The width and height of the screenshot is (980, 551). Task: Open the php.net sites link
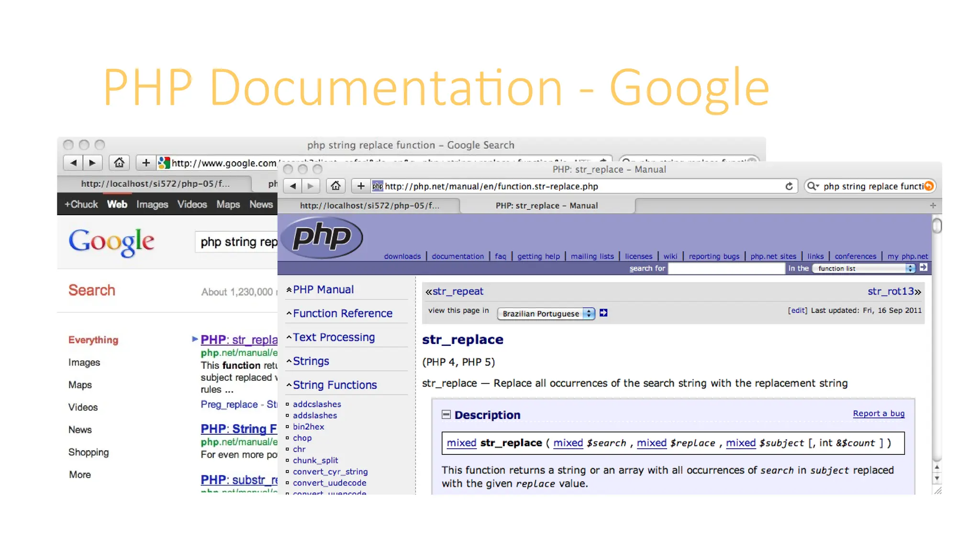tap(773, 256)
